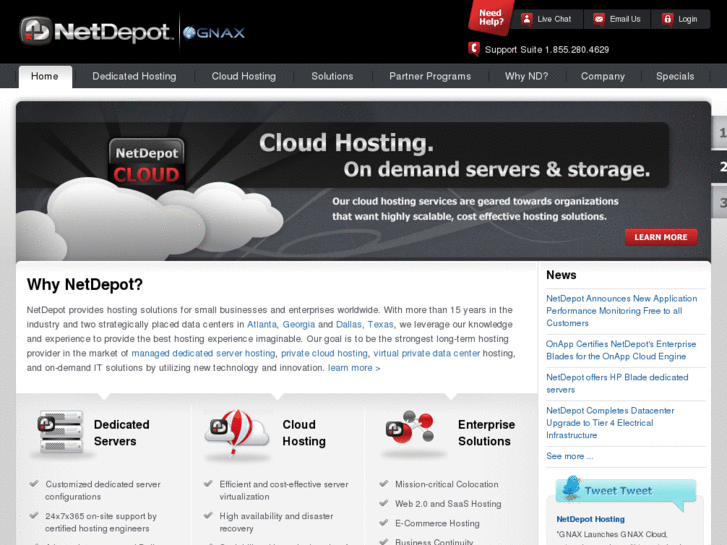Open the Solutions menu
727x545 pixels.
point(332,77)
